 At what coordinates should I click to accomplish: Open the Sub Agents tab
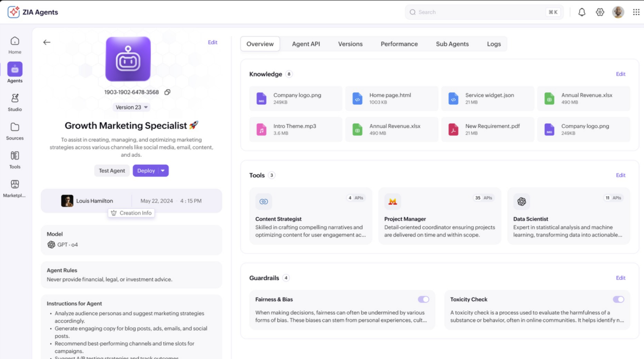click(x=452, y=44)
